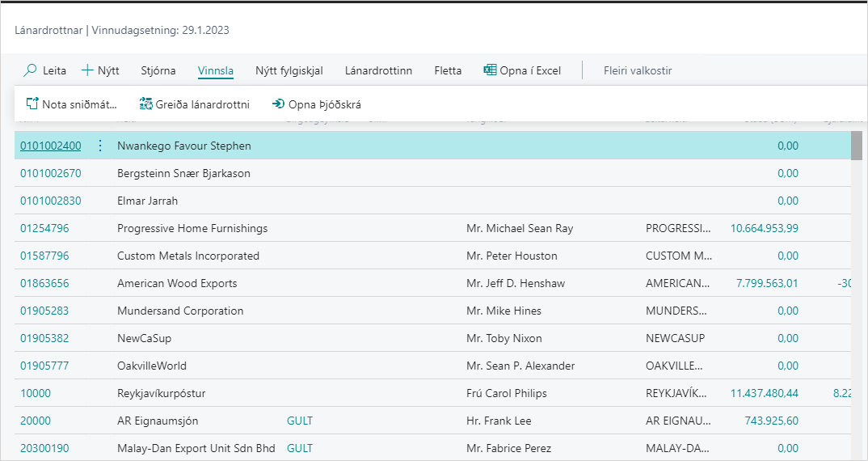Open vendor number 01863656

coord(44,283)
